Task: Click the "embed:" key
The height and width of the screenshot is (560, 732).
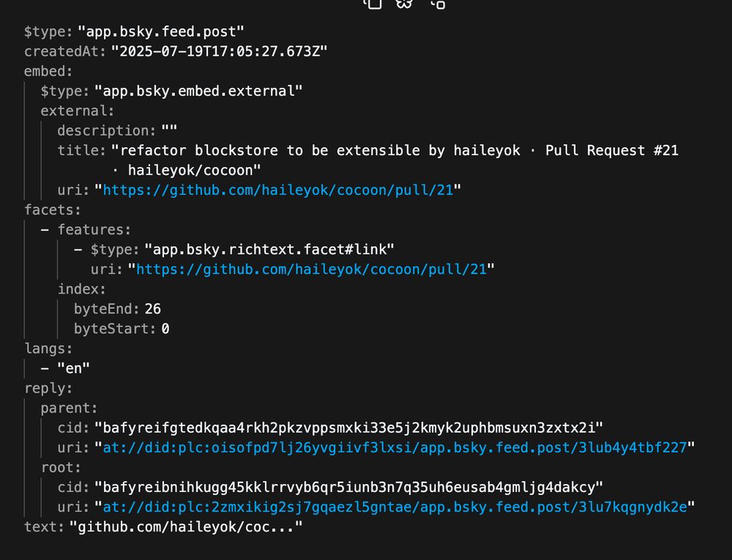Action: pyautogui.click(x=48, y=72)
